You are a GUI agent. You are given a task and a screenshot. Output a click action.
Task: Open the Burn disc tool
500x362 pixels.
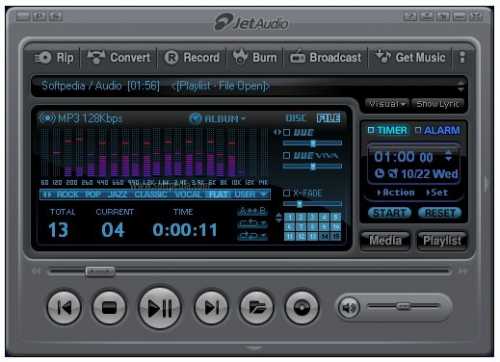[255, 57]
